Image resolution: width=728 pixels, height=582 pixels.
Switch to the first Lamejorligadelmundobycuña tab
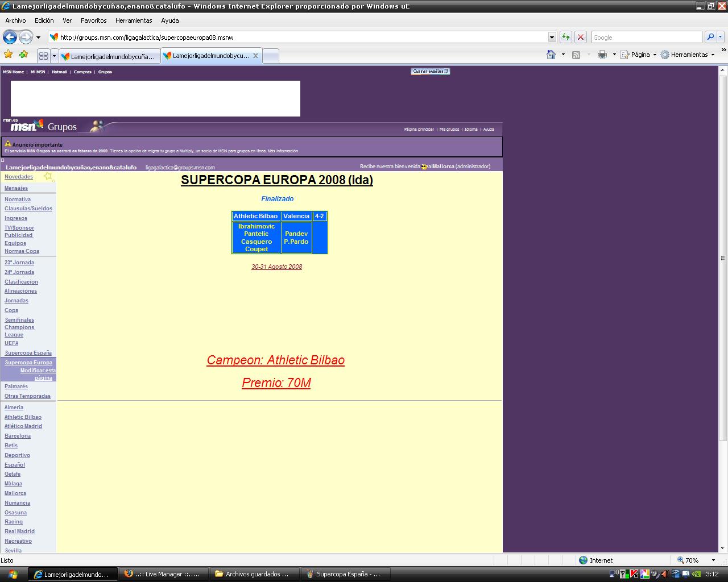coord(109,56)
